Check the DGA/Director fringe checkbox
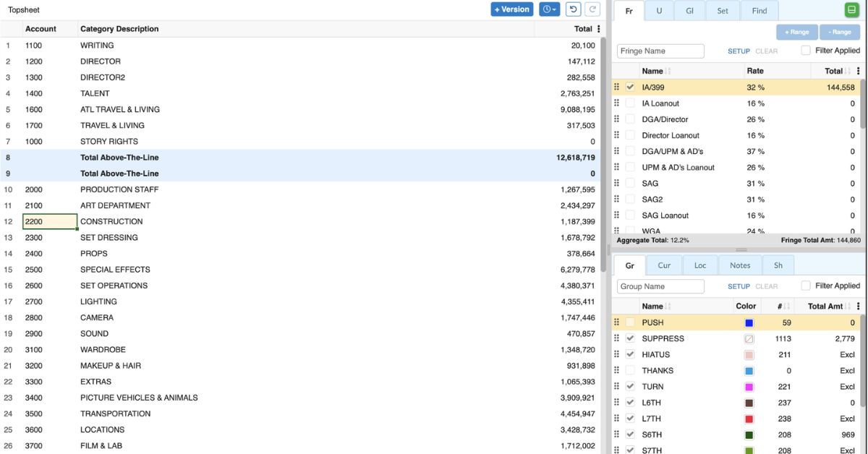Screen dimensions: 868x454 point(630,119)
